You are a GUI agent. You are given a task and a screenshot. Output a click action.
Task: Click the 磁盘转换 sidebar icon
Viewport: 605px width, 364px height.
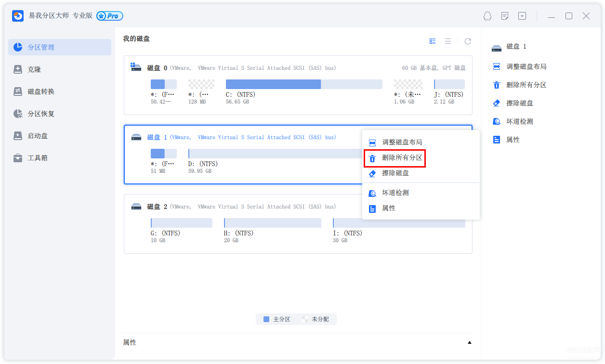click(x=18, y=91)
